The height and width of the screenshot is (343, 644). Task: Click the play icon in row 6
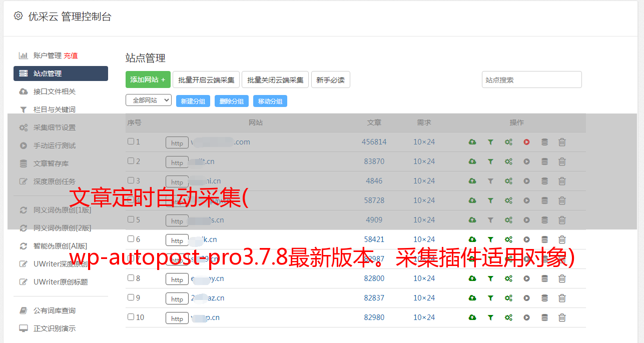pos(526,239)
